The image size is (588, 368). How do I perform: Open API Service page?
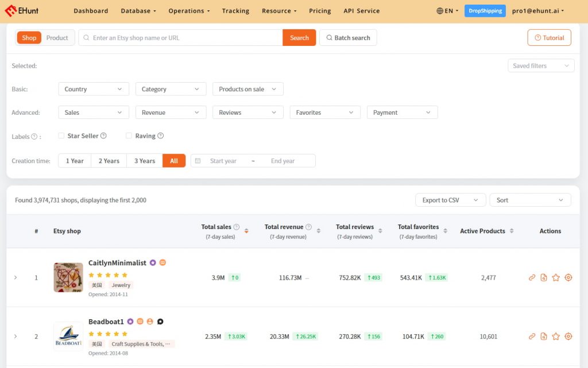[x=362, y=11]
